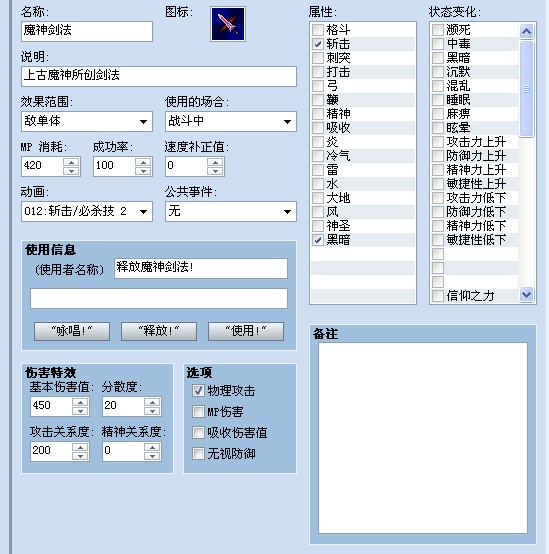Open the 动画 dropdown
The height and width of the screenshot is (554, 549).
pos(87,212)
